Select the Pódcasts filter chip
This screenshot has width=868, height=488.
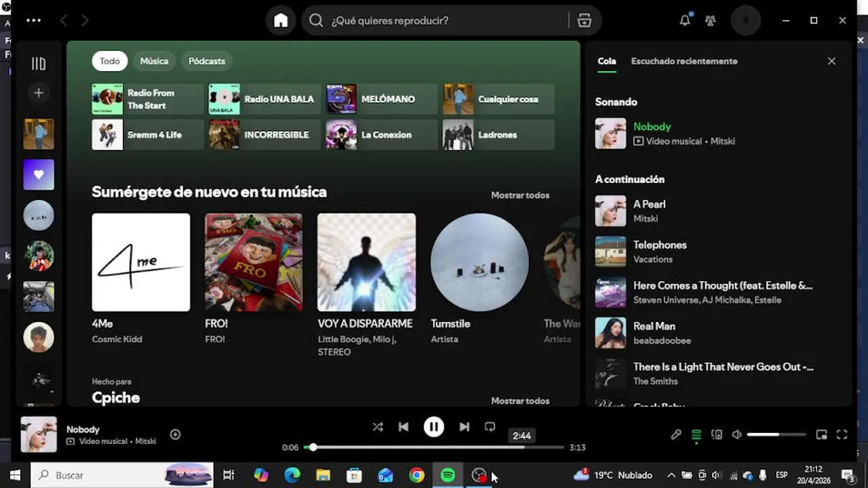click(x=207, y=61)
